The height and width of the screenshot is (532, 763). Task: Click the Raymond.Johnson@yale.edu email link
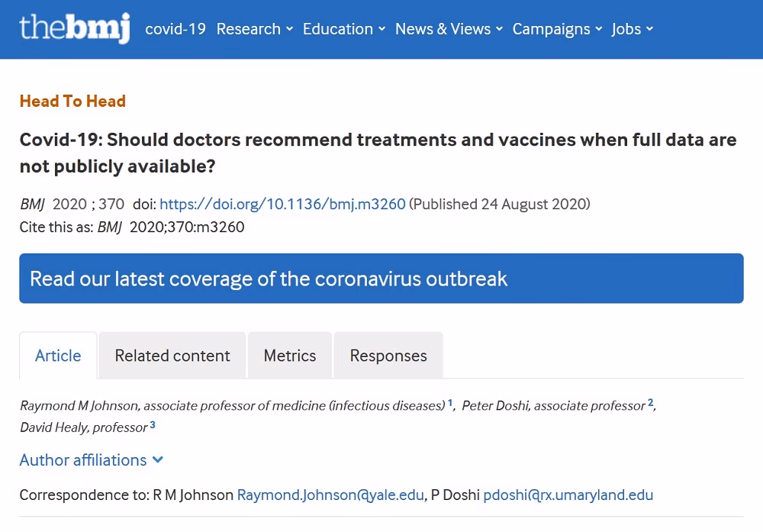point(330,495)
